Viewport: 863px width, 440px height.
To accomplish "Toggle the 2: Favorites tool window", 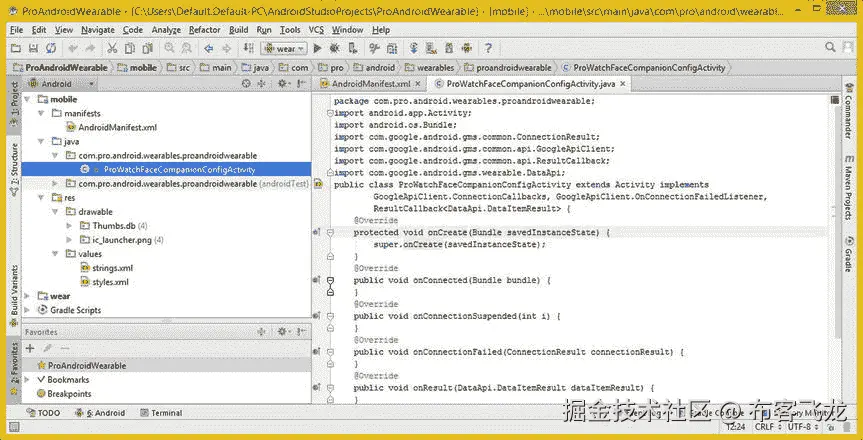I will [14, 368].
